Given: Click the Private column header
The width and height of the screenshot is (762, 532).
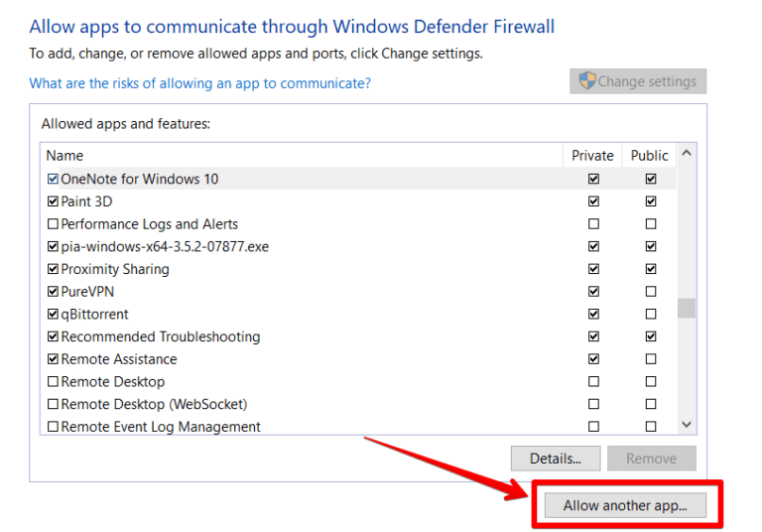Looking at the screenshot, I should point(592,156).
